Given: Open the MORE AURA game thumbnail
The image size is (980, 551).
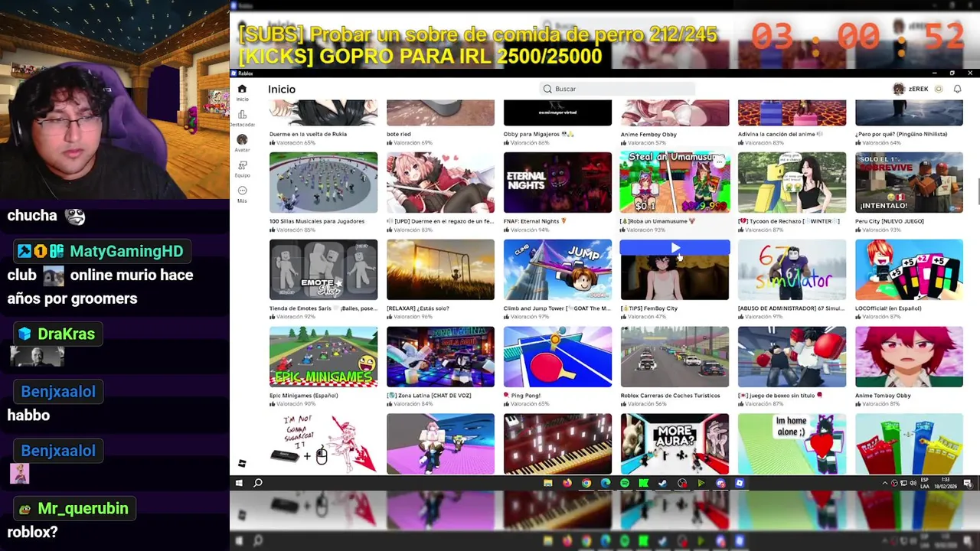Looking at the screenshot, I should (675, 444).
